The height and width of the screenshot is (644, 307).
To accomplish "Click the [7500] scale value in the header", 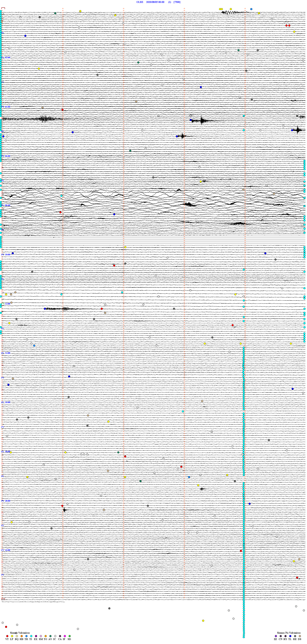I will (x=177, y=2).
